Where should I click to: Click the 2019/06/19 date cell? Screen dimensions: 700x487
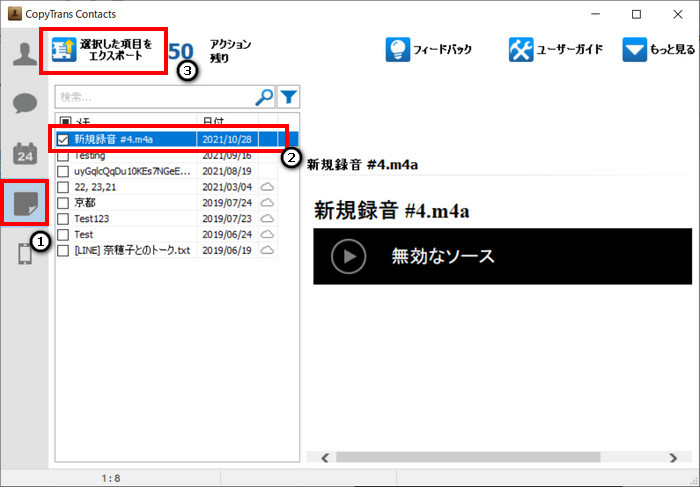click(227, 250)
